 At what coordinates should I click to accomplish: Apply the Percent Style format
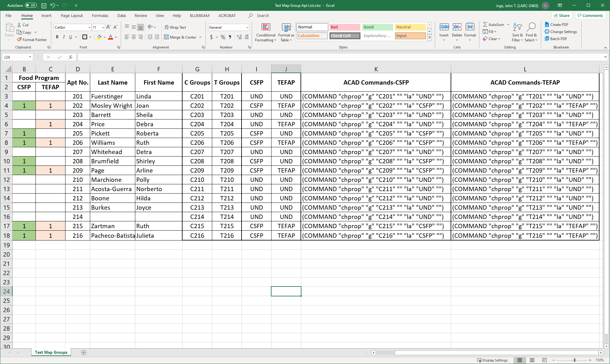point(223,37)
